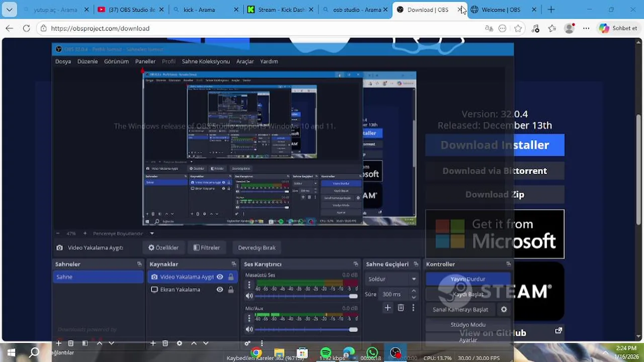Click Kaydı Başlat to start recording
Screen dimensions: 644x362
468,294
